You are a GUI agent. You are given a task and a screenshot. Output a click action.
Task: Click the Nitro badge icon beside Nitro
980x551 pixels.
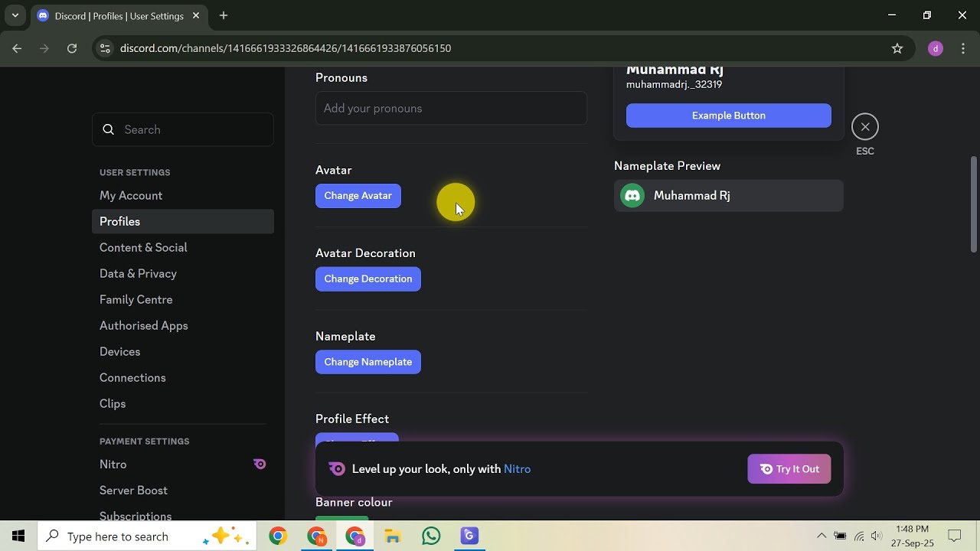click(260, 464)
